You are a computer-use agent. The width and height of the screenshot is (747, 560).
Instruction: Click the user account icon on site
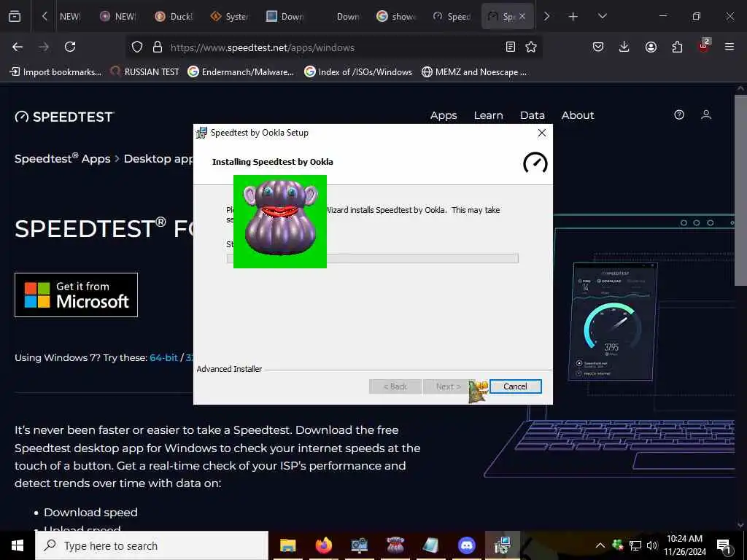point(706,114)
